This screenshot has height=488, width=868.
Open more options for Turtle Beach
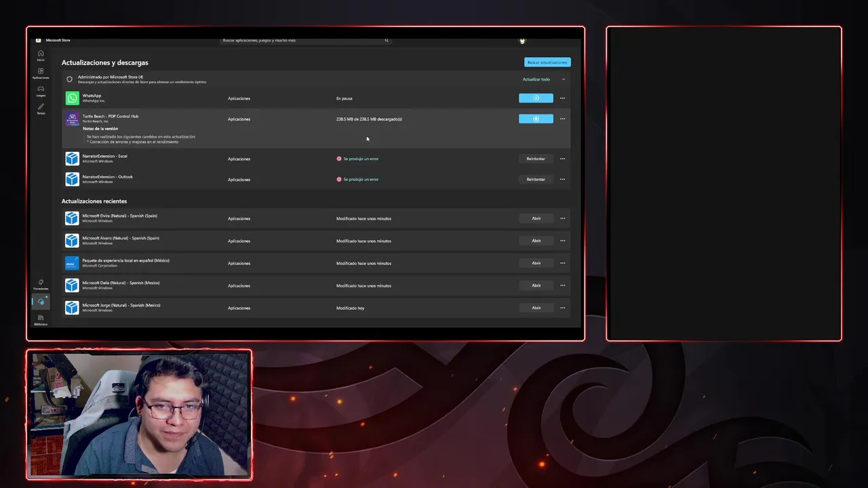tap(562, 119)
